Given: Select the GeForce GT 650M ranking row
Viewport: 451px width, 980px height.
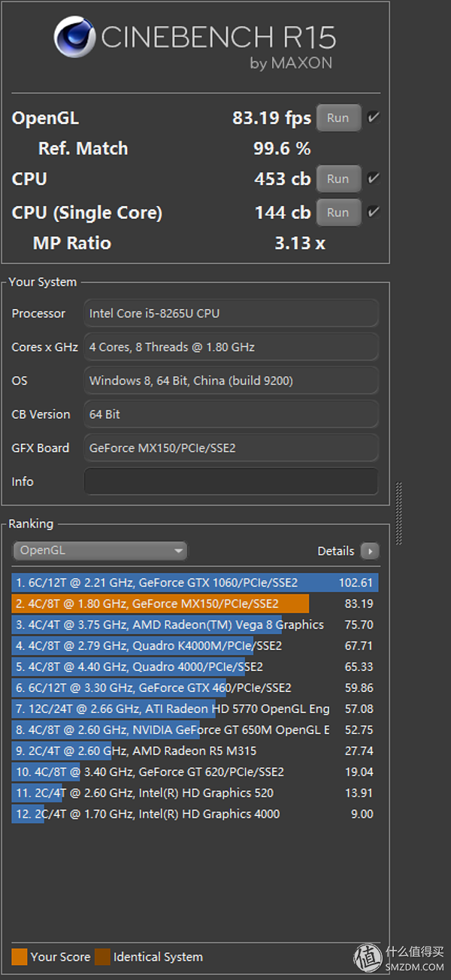Looking at the screenshot, I should 195,730.
